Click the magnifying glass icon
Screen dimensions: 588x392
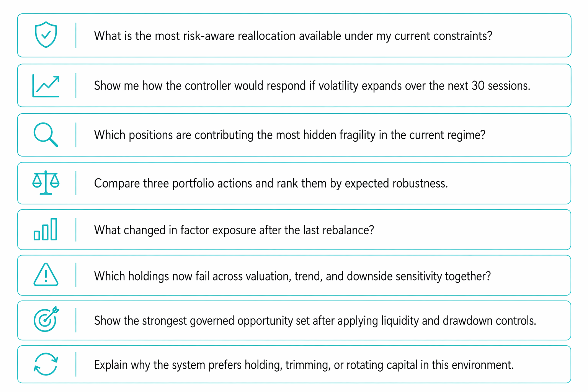point(46,134)
